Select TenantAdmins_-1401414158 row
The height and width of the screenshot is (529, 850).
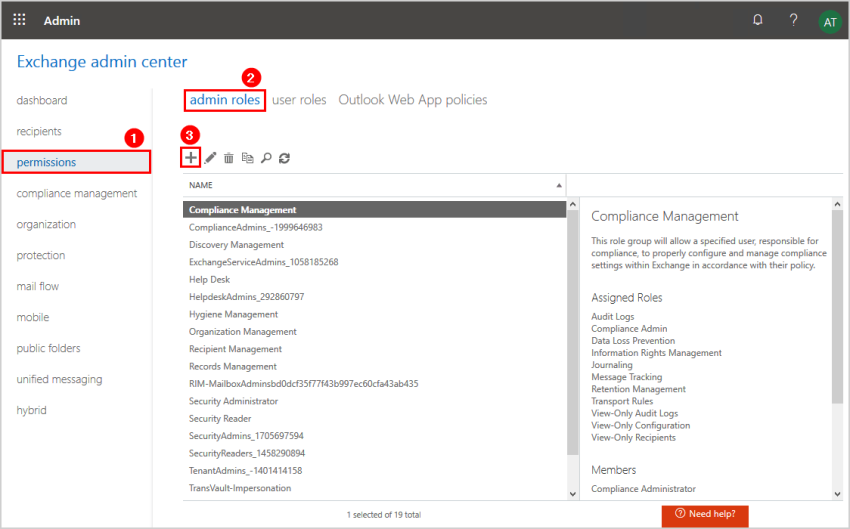374,470
